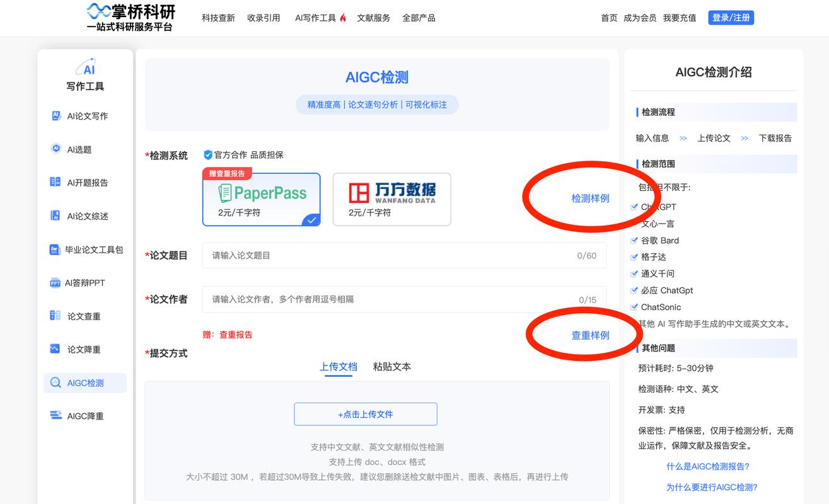This screenshot has width=829, height=504.
Task: Click the PaperPass logo
Action: [262, 193]
